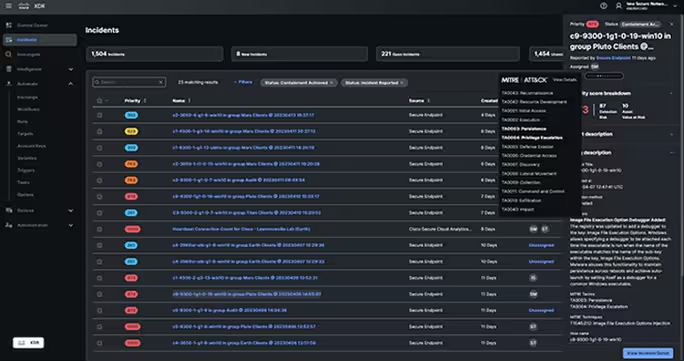This screenshot has height=361, width=684.
Task: Close the incident details side panel
Action: click(x=672, y=24)
